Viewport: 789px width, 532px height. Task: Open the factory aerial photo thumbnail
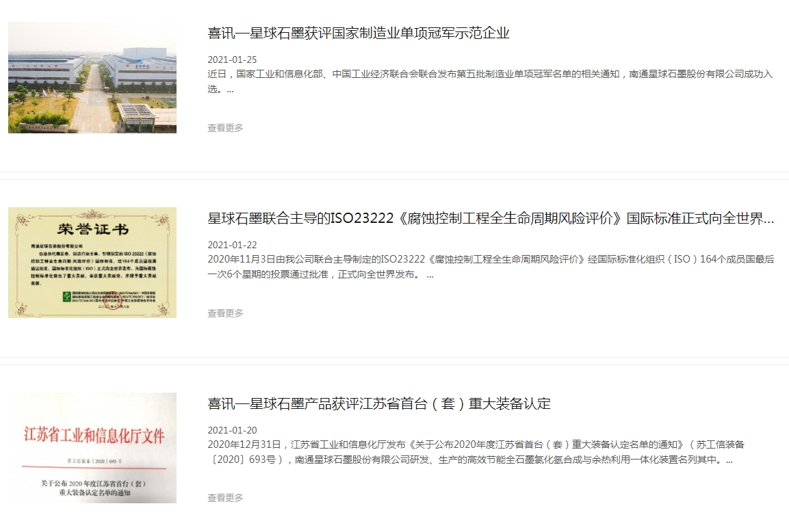(92, 77)
